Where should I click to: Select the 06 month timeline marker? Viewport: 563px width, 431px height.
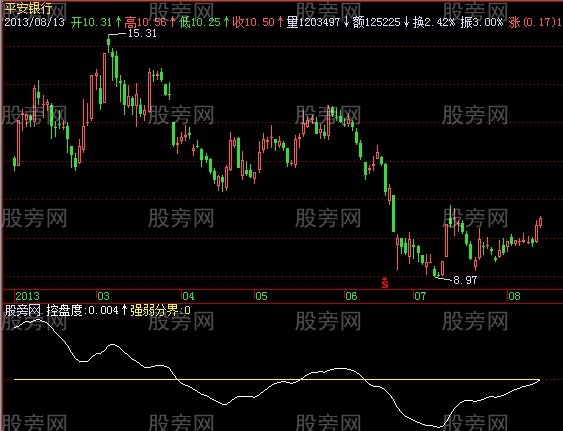351,296
